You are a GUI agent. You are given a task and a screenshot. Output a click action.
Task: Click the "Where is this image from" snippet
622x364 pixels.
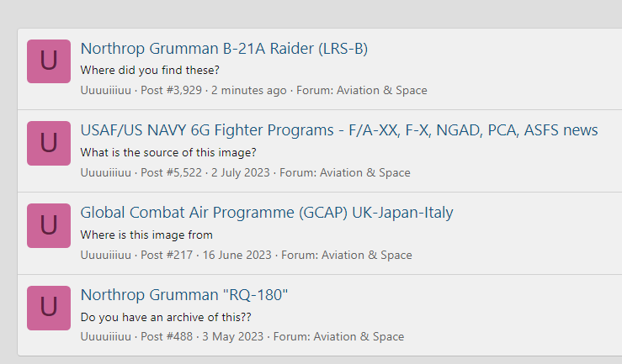(146, 235)
